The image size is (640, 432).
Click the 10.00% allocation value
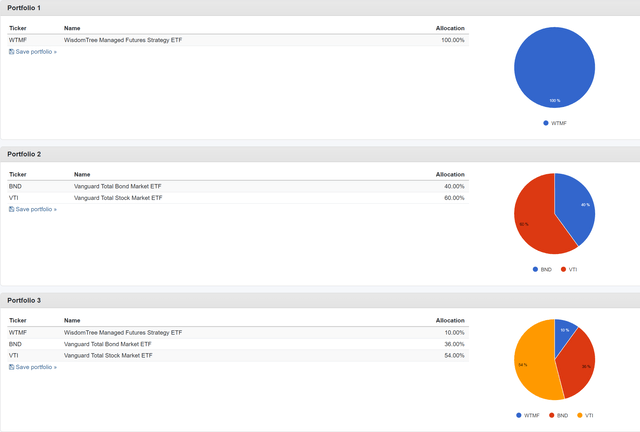tap(454, 332)
